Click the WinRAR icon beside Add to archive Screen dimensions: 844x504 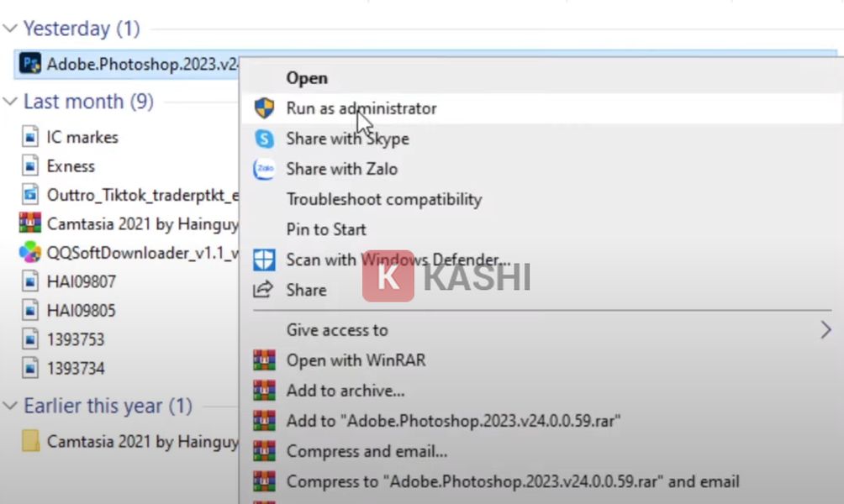pos(264,391)
